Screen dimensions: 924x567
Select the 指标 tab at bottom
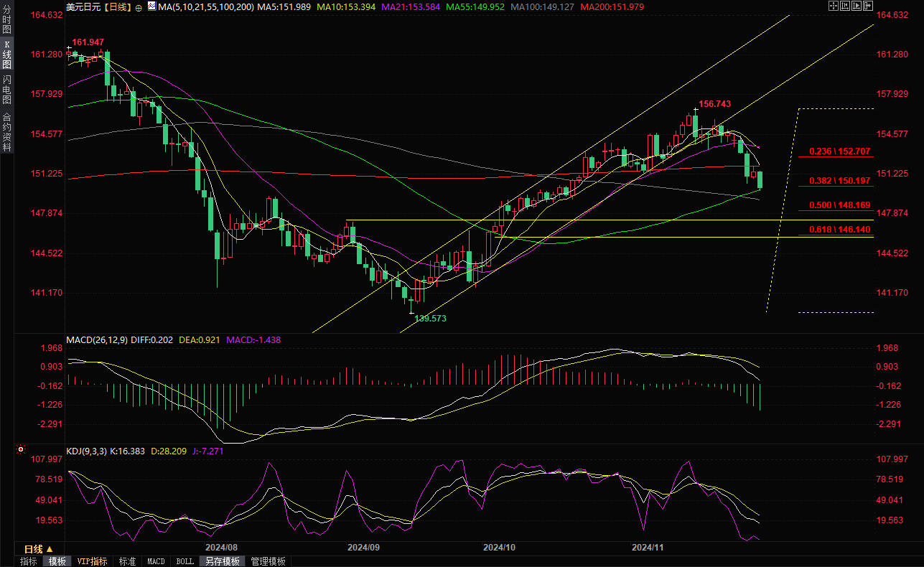coord(29,561)
